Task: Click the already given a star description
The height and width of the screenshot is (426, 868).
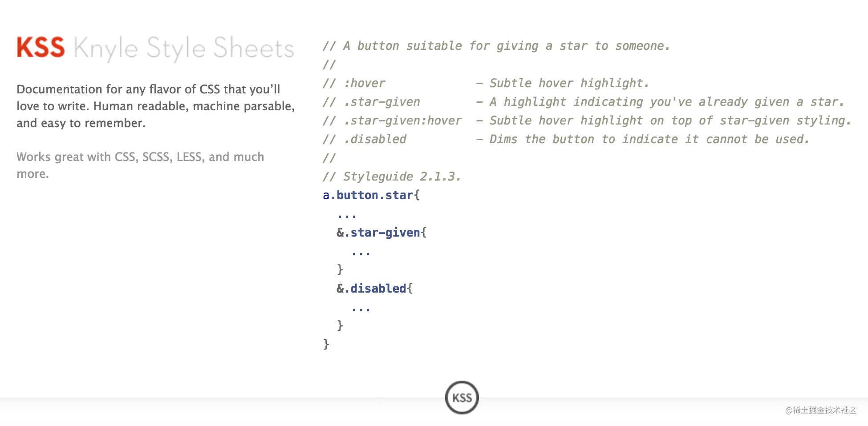Action: (x=667, y=102)
